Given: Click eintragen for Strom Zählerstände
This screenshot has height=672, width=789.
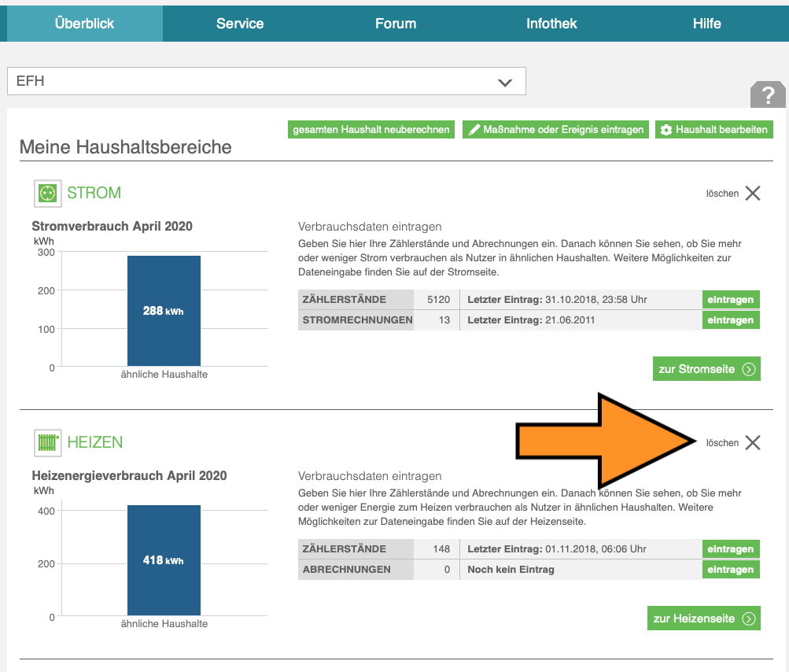Looking at the screenshot, I should tap(730, 300).
